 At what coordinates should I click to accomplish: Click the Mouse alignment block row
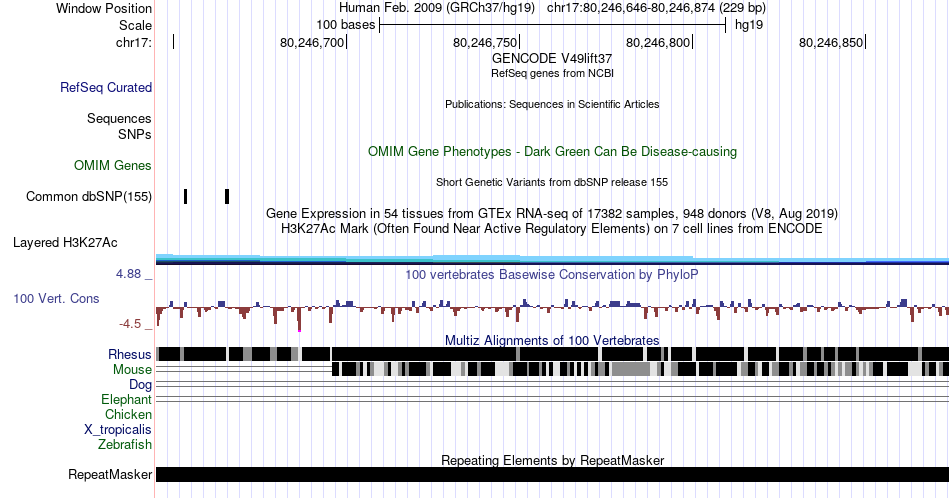coord(552,369)
